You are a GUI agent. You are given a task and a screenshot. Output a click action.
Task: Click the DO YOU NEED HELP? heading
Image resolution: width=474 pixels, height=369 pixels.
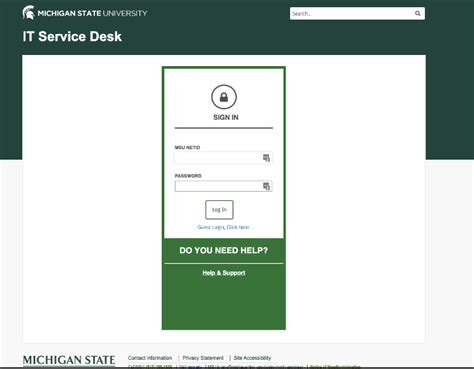(x=224, y=251)
